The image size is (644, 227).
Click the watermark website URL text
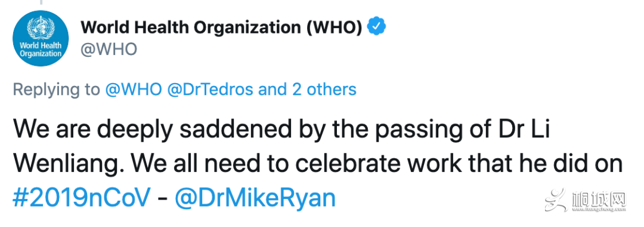(600, 210)
